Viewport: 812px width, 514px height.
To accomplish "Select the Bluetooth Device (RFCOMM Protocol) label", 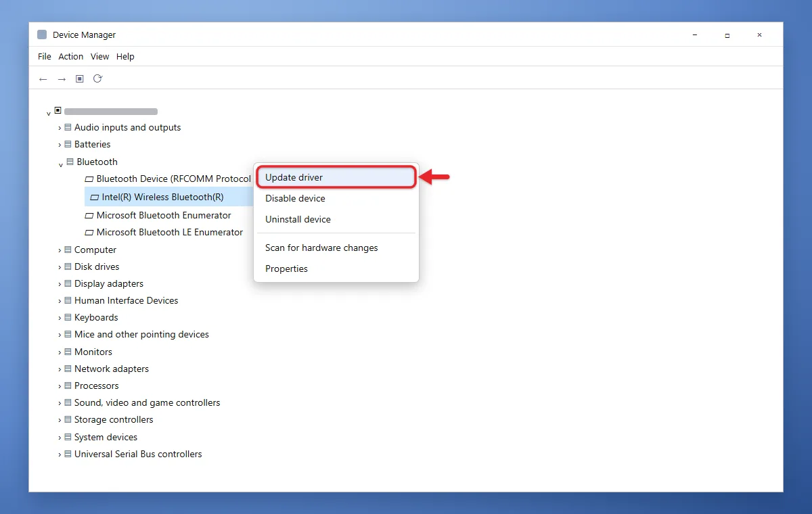I will 174,179.
